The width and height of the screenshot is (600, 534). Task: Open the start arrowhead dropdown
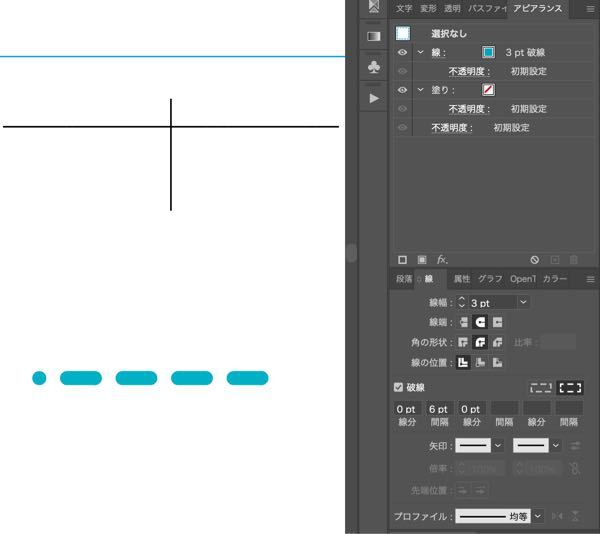pos(497,446)
